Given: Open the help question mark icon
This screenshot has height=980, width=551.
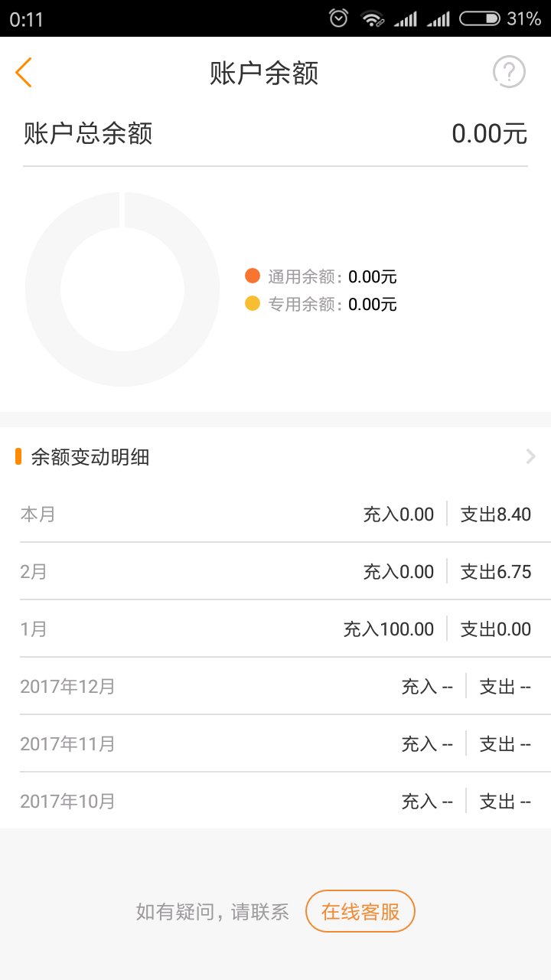Looking at the screenshot, I should tap(509, 73).
